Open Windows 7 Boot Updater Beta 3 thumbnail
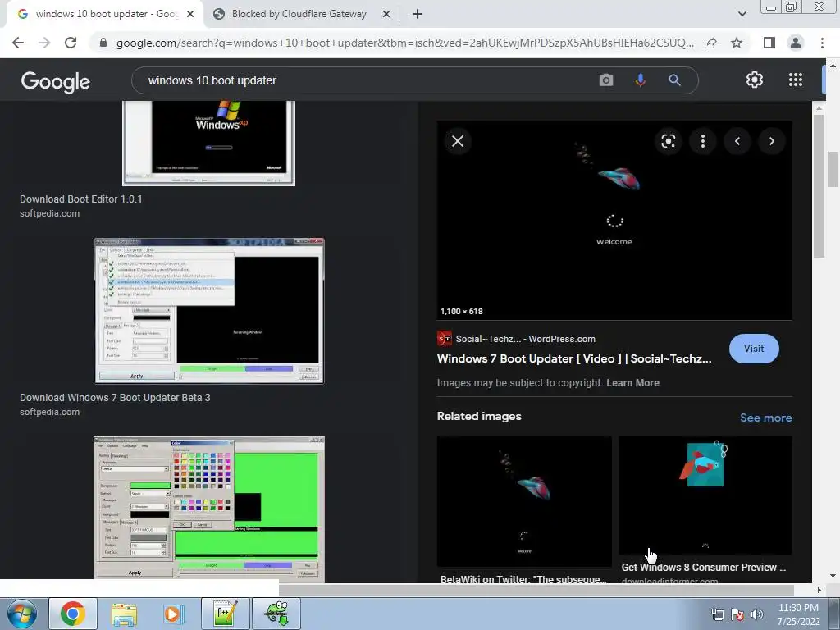 coord(209,311)
